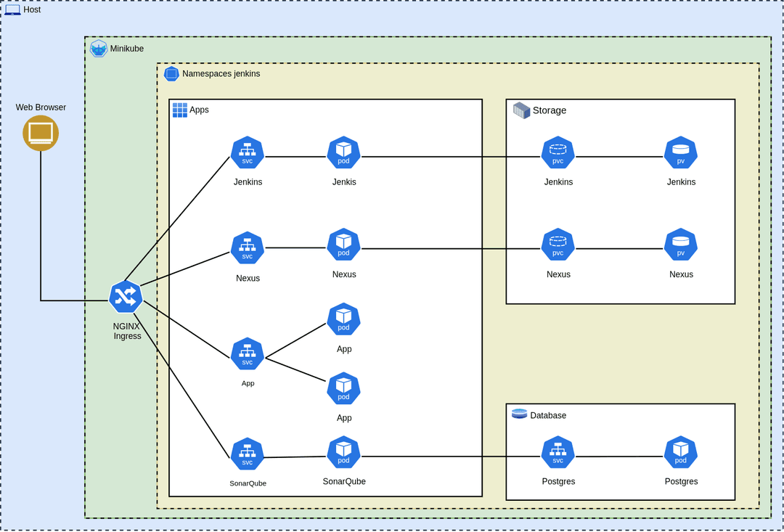Select the Jenkins pvc icon in Storage
Image resolution: width=784 pixels, height=532 pixels.
558,152
